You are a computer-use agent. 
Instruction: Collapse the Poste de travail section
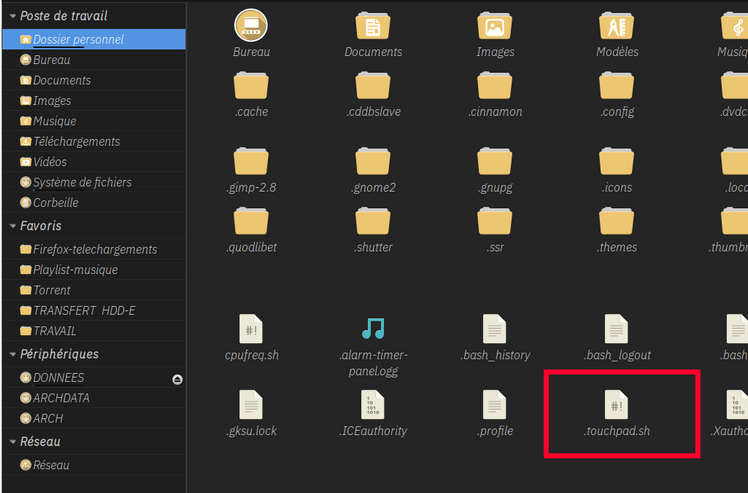[x=11, y=16]
